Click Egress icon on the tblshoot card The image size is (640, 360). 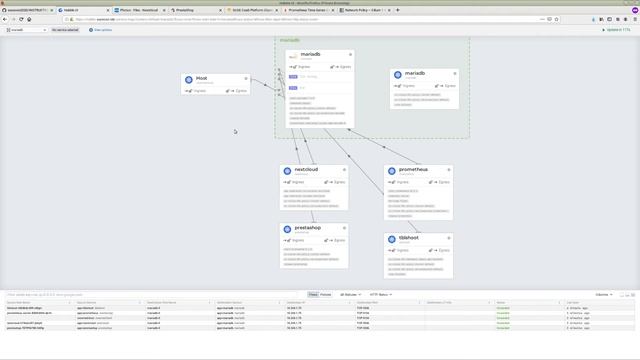(432, 250)
